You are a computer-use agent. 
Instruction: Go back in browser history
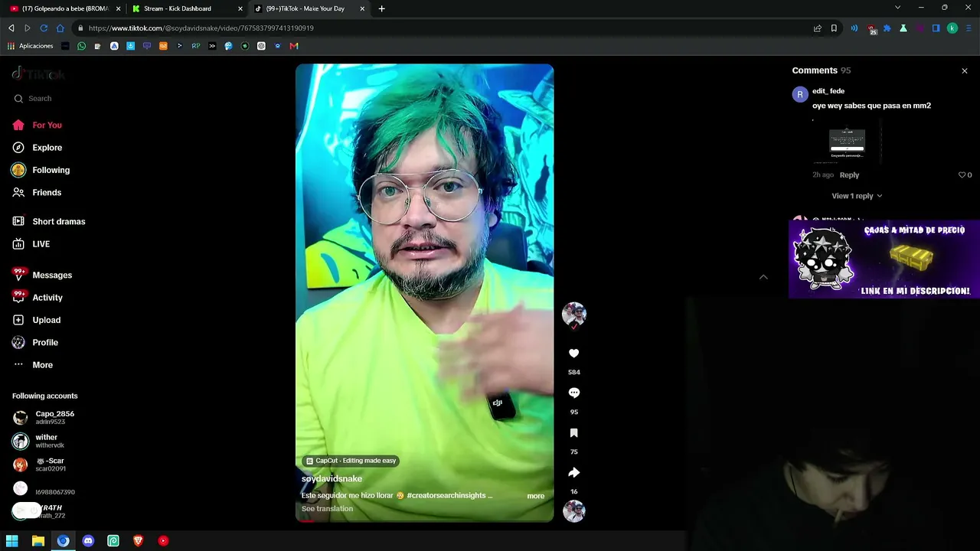11,28
